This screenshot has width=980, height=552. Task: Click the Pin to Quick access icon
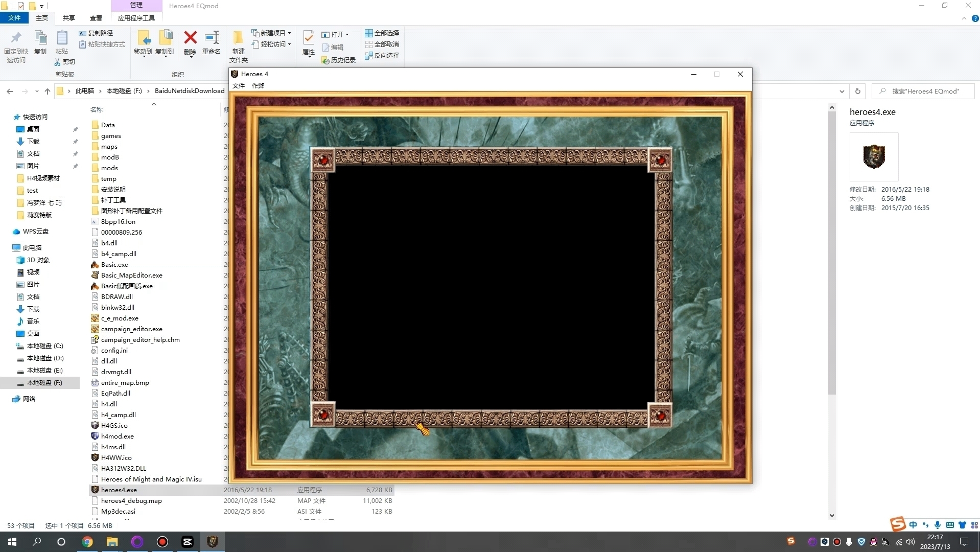click(x=16, y=38)
